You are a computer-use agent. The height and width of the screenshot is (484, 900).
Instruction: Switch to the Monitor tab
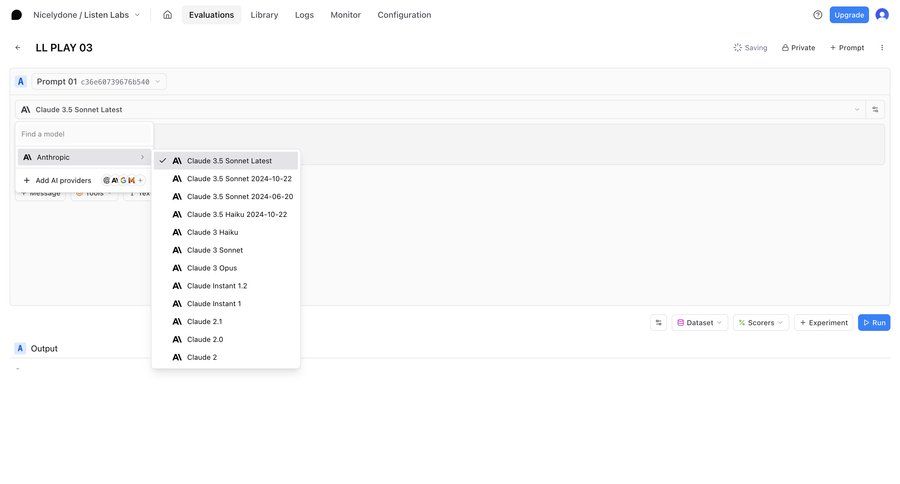346,15
